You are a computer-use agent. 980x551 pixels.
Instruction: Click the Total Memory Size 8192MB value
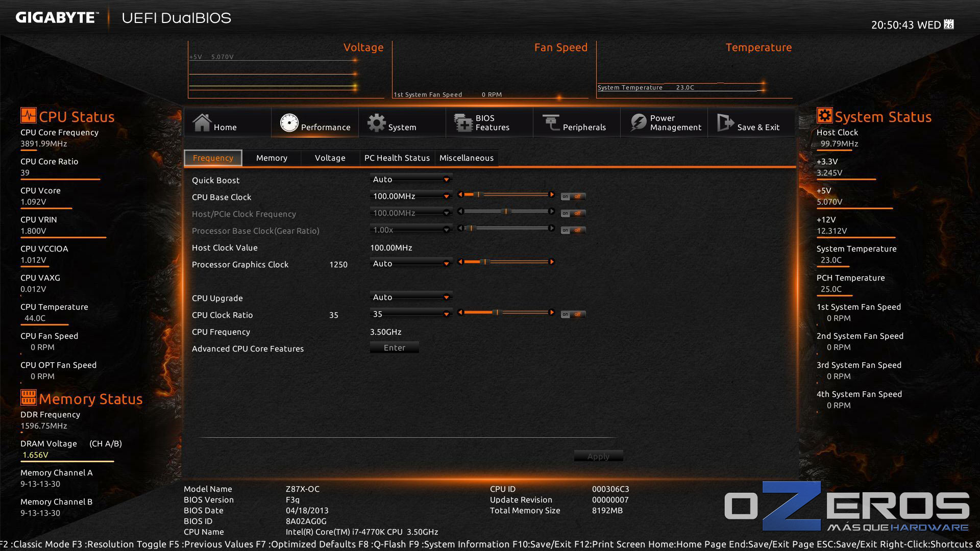point(607,510)
